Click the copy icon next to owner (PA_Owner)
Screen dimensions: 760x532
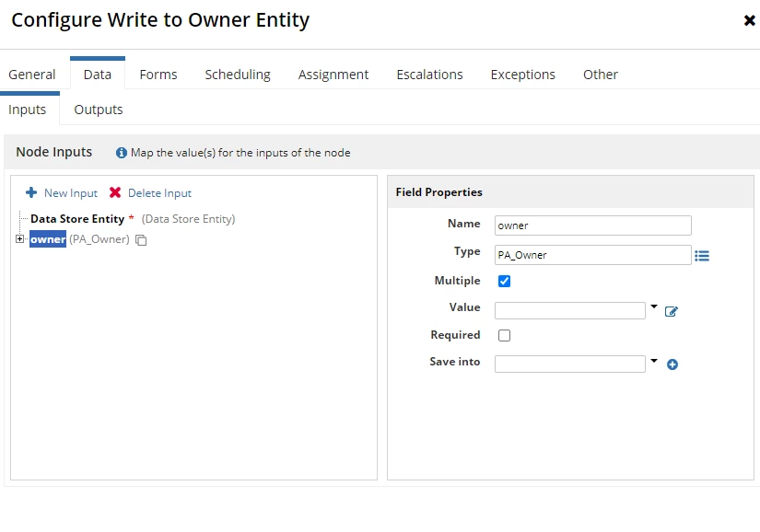coord(141,240)
